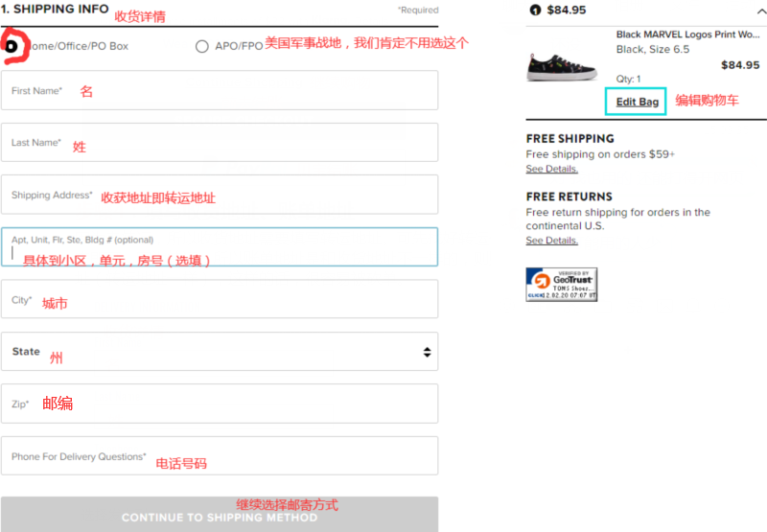Focus the Apt, Unit, Flr optional field

[x=220, y=247]
